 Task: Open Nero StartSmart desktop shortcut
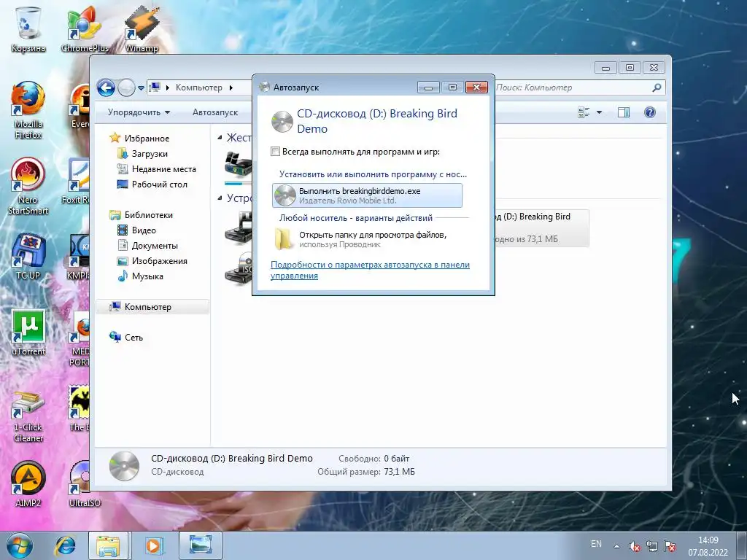click(28, 186)
